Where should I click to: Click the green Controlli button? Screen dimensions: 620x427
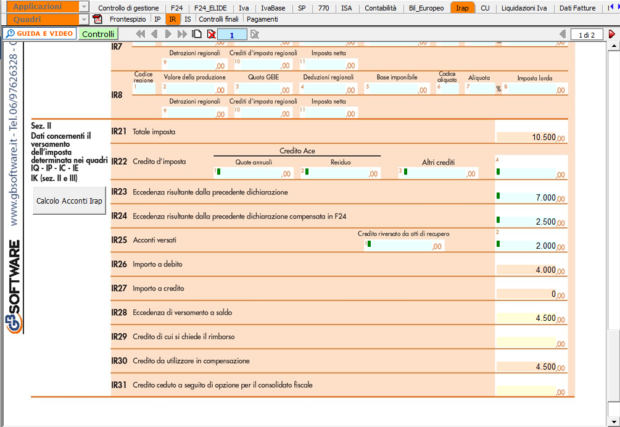click(98, 34)
